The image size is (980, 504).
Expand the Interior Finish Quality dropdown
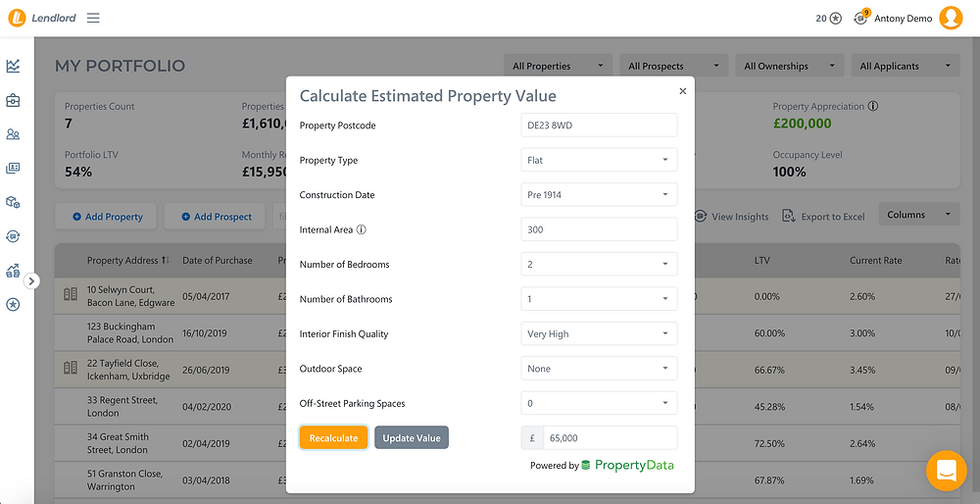point(599,334)
